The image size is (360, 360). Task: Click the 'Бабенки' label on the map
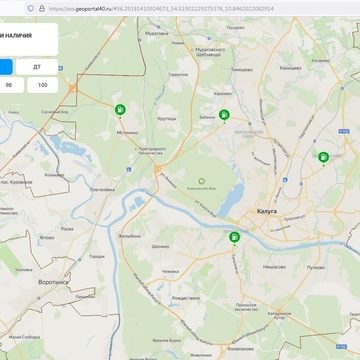(208, 117)
